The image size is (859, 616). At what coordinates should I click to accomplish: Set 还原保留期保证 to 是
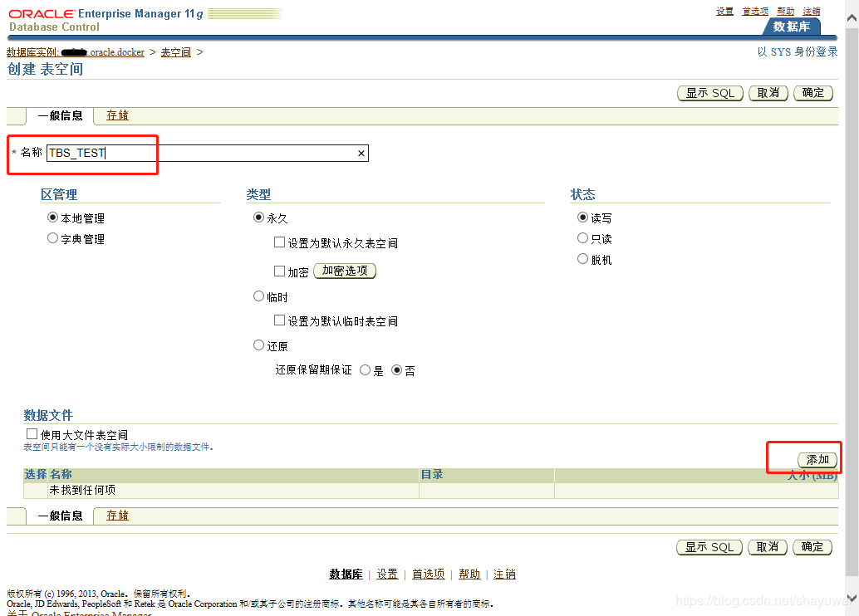click(x=365, y=371)
